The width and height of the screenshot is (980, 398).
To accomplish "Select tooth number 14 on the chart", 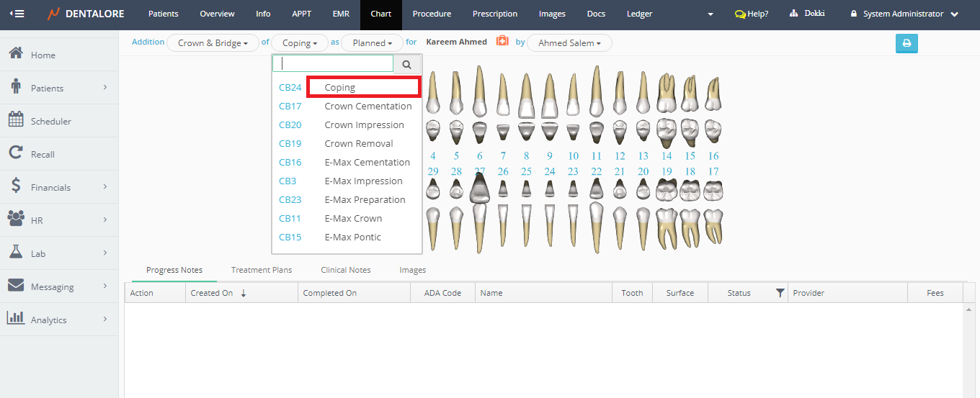I will [x=667, y=155].
